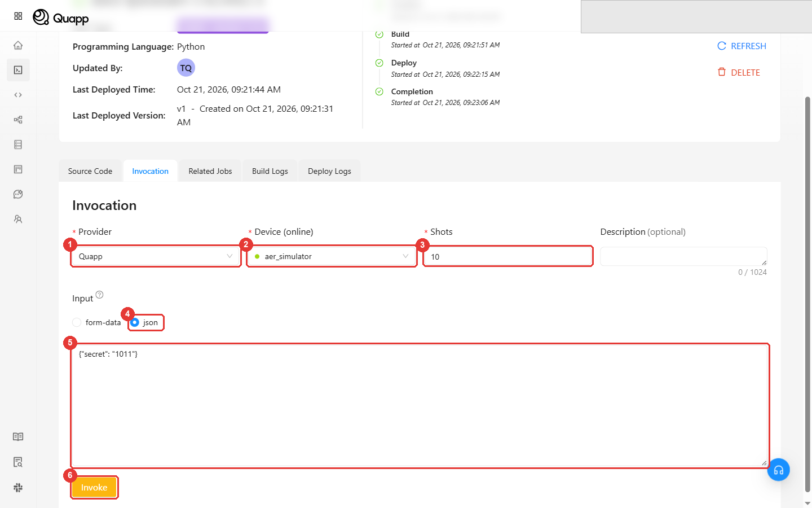Click the Build step check icon
This screenshot has width=812, height=508.
click(379, 34)
